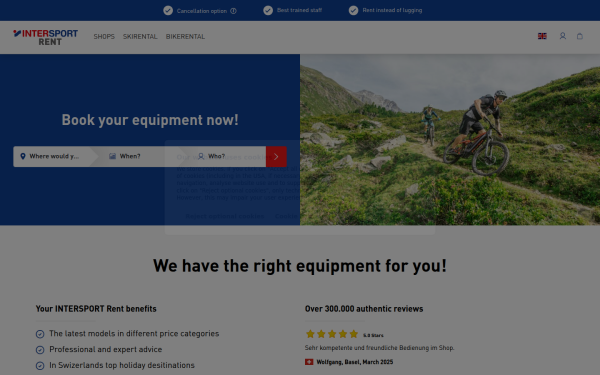Open the SHOPS menu
The image size is (600, 375).
[104, 37]
